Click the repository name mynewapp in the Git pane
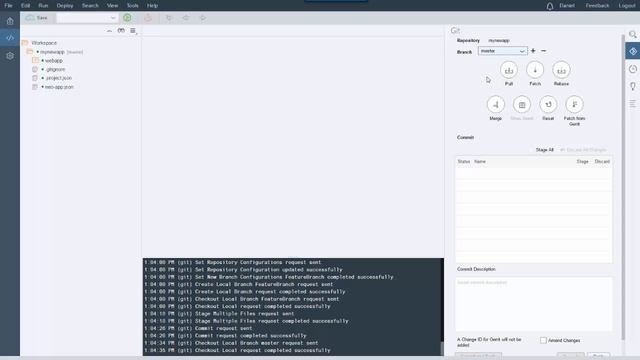The width and height of the screenshot is (640, 360). [499, 40]
